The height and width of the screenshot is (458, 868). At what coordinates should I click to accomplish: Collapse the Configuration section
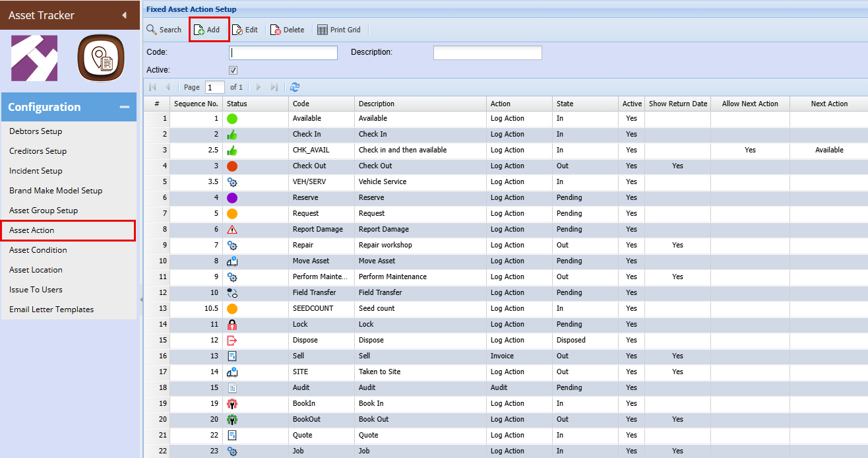point(124,107)
